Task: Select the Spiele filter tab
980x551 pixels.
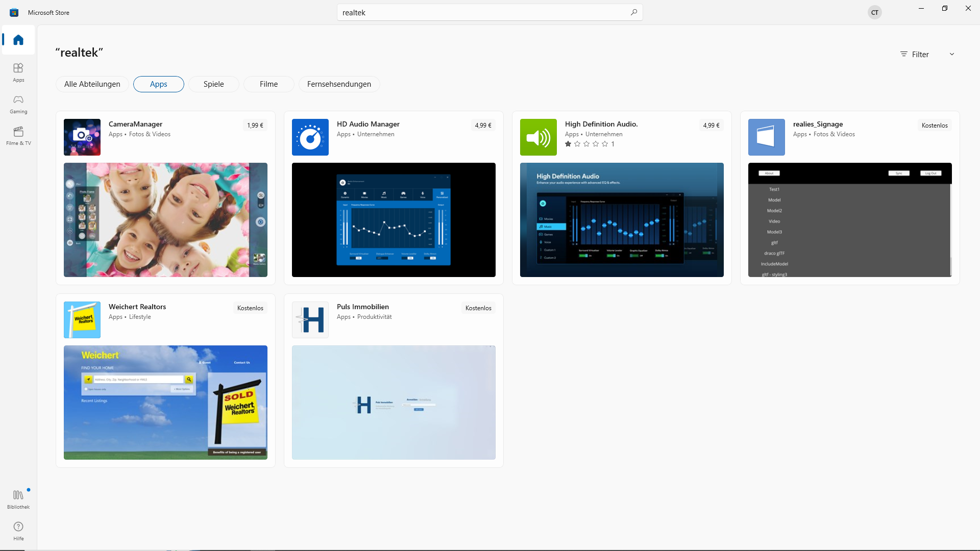Action: pos(213,84)
